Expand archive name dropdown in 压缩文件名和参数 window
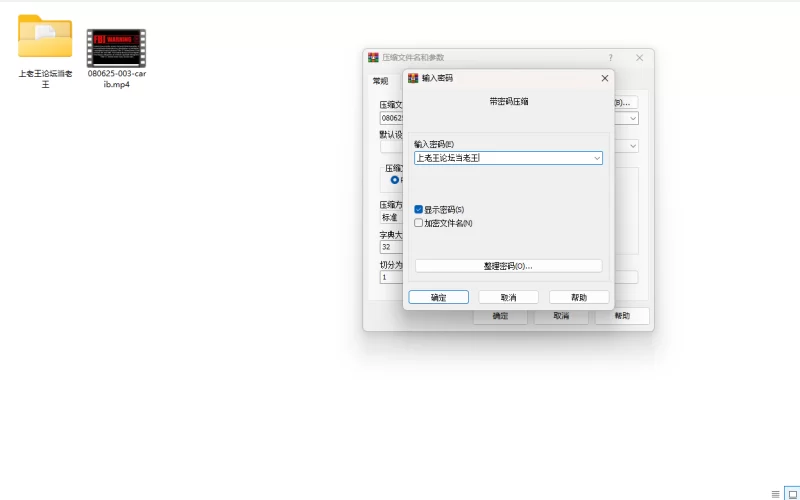The width and height of the screenshot is (800, 500). pos(633,118)
